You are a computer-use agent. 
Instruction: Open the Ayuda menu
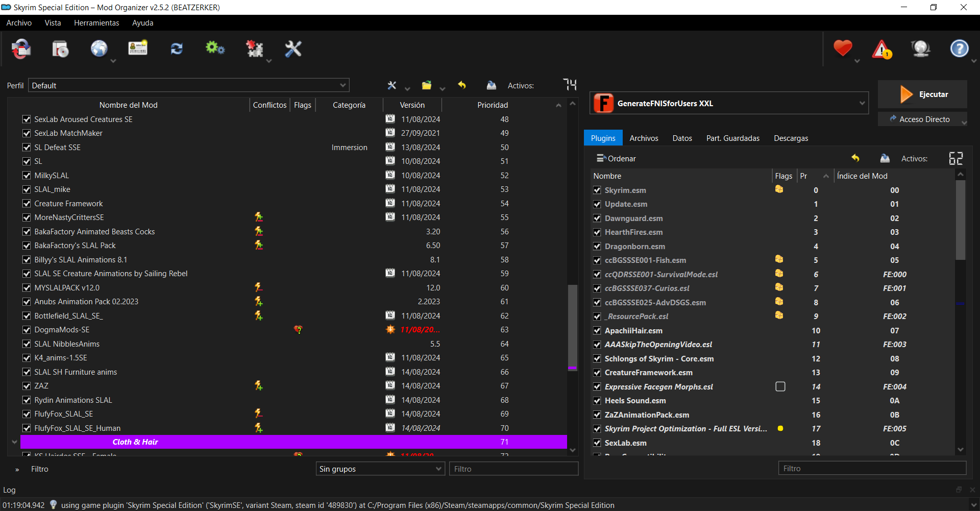coord(142,23)
